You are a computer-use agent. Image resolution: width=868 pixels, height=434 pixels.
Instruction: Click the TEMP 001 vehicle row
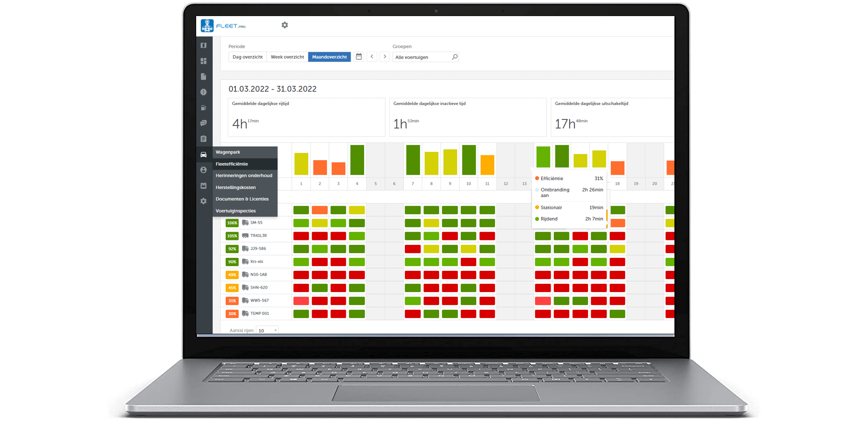[x=260, y=313]
